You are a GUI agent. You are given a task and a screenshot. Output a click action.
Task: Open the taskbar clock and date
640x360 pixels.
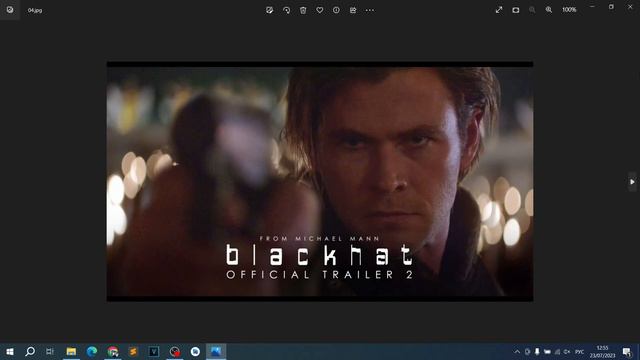(602, 352)
